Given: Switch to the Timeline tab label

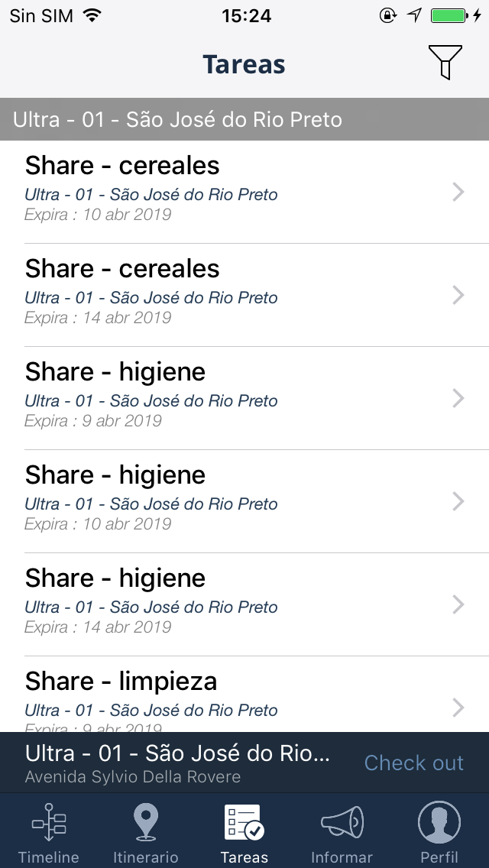Looking at the screenshot, I should [49, 857].
